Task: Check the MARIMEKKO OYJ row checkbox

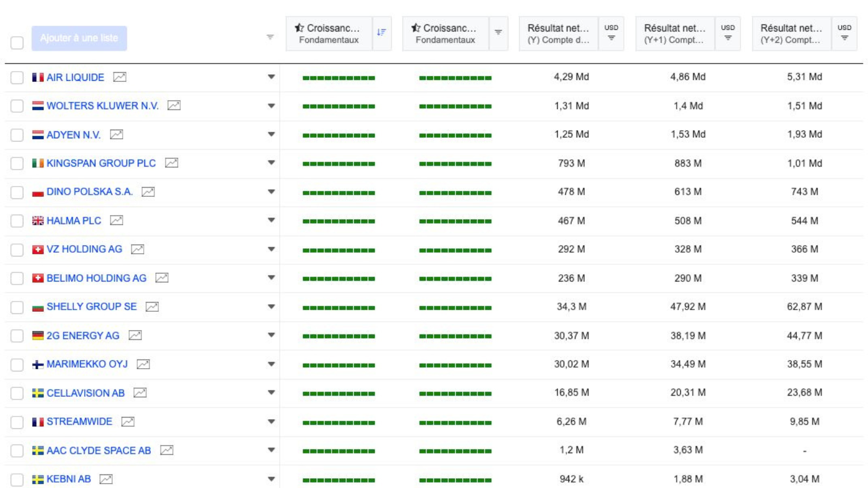Action: pos(17,365)
